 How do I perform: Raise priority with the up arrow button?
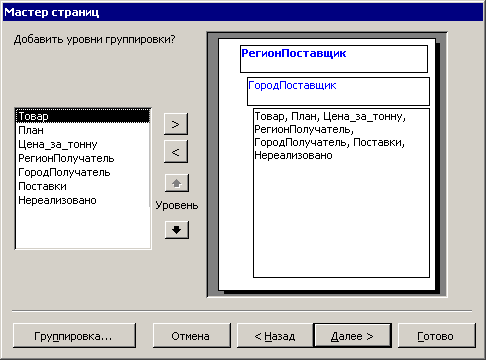177,183
